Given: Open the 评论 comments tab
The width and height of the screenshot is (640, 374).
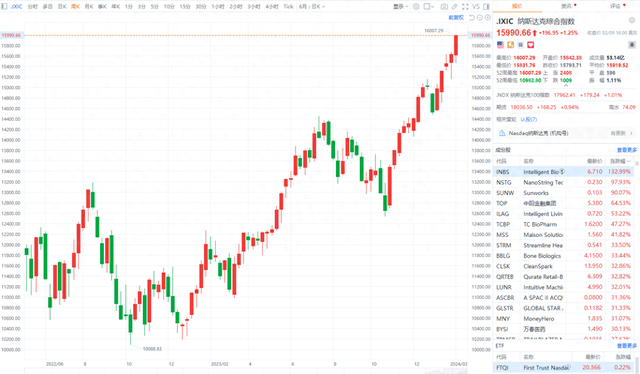Looking at the screenshot, I should click(615, 6).
